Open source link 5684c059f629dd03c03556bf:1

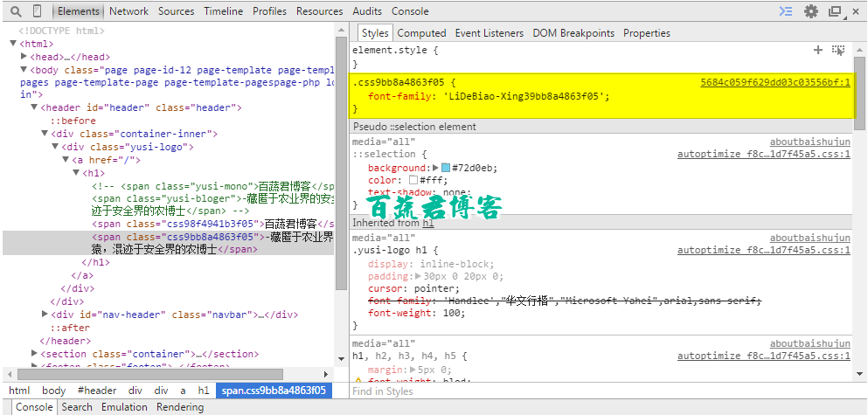tap(775, 83)
